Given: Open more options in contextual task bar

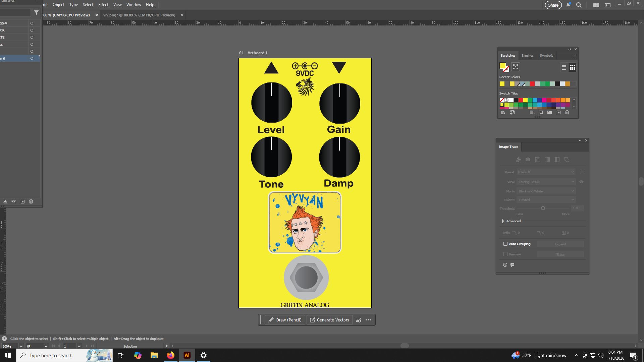Looking at the screenshot, I should point(368,320).
